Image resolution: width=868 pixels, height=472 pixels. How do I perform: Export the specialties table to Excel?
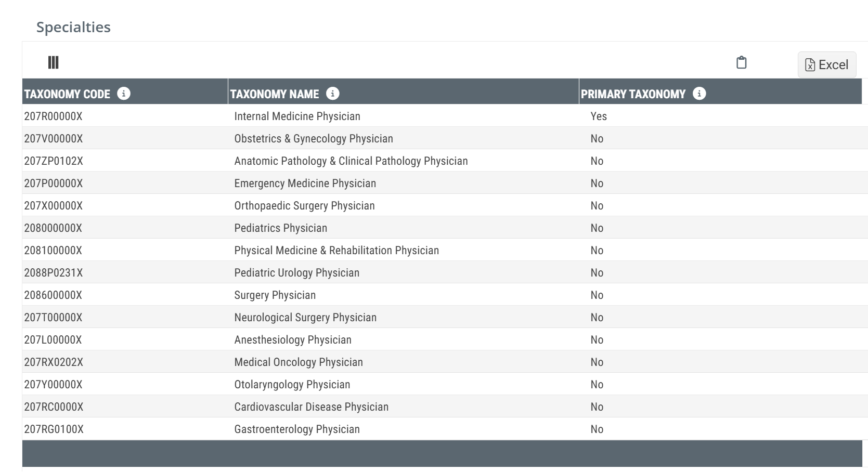click(x=827, y=64)
